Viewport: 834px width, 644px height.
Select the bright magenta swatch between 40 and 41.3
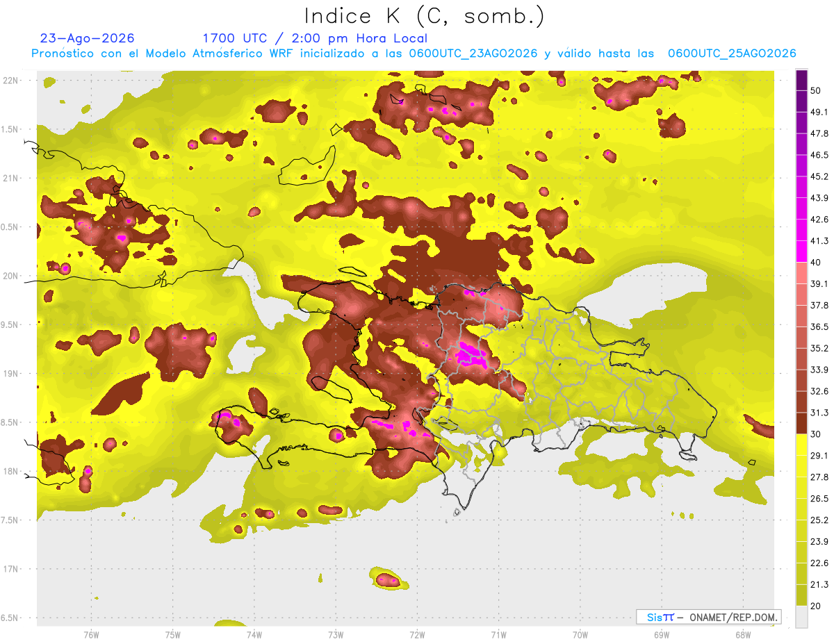coord(802,251)
